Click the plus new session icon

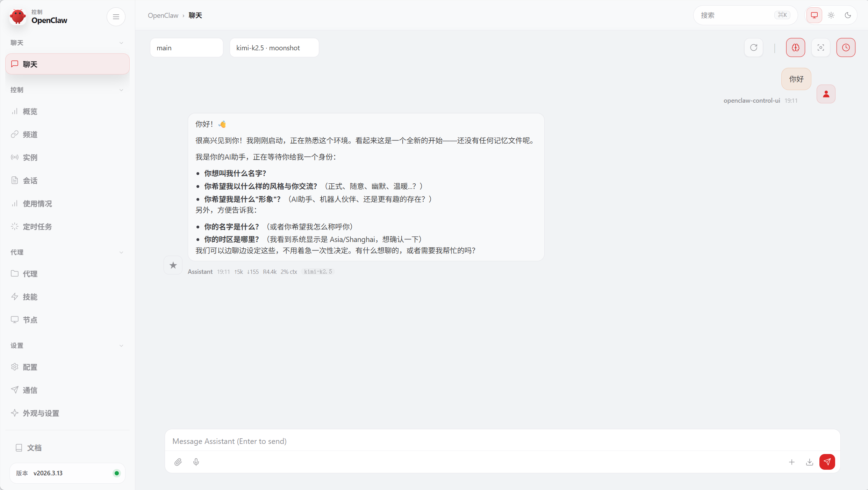[792, 462]
